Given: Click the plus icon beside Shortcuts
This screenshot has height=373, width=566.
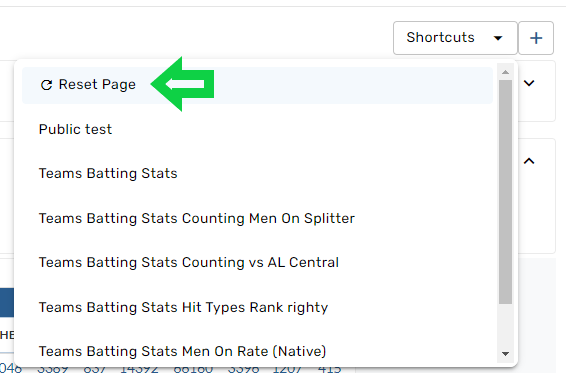Looking at the screenshot, I should 536,38.
